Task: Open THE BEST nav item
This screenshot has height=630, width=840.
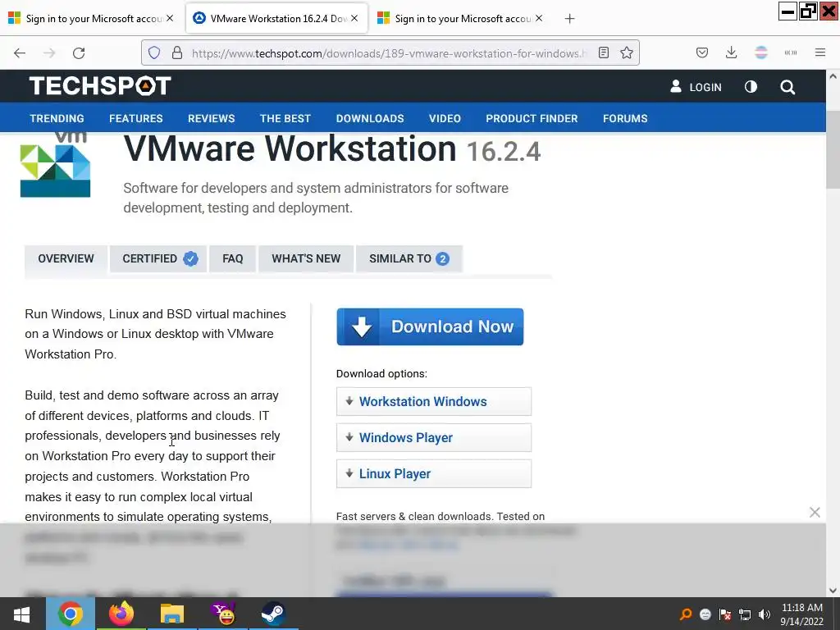Action: point(285,118)
